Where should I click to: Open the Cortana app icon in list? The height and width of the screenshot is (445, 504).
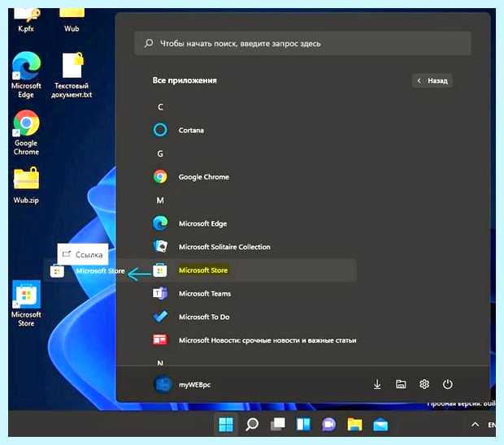pos(160,130)
